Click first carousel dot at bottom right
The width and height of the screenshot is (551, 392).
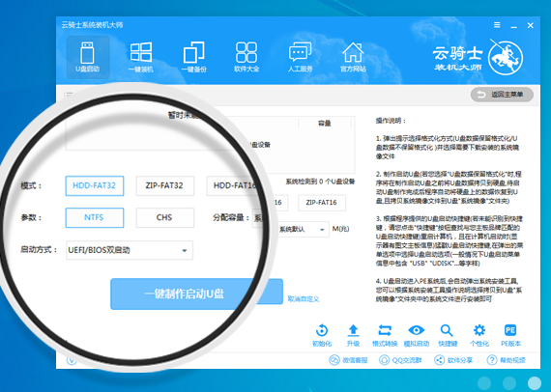coord(484,383)
